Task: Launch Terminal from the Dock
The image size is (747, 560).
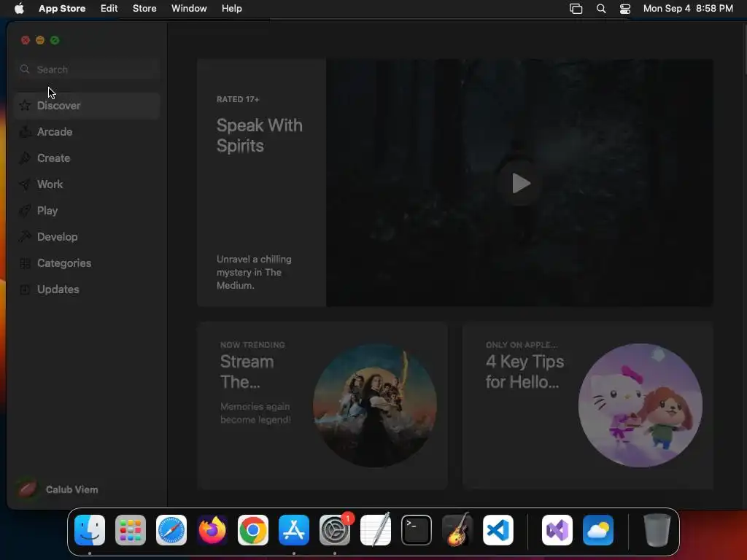Action: click(x=417, y=530)
